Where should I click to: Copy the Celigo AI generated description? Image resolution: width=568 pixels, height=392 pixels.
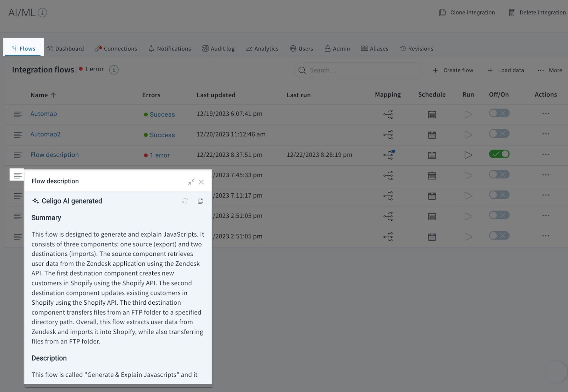click(x=200, y=200)
